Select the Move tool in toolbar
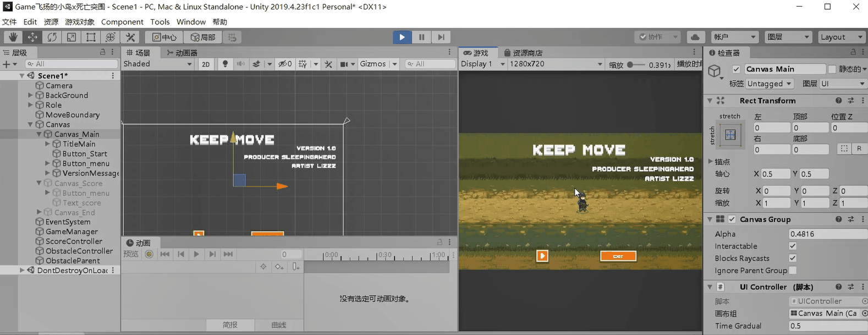868x335 pixels. (32, 37)
